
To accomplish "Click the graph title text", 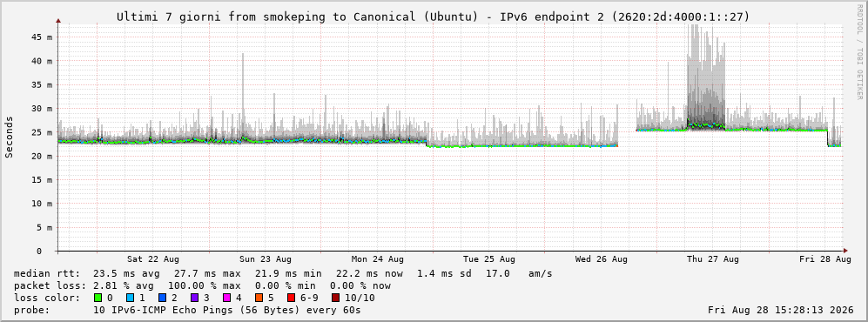I will [434, 17].
